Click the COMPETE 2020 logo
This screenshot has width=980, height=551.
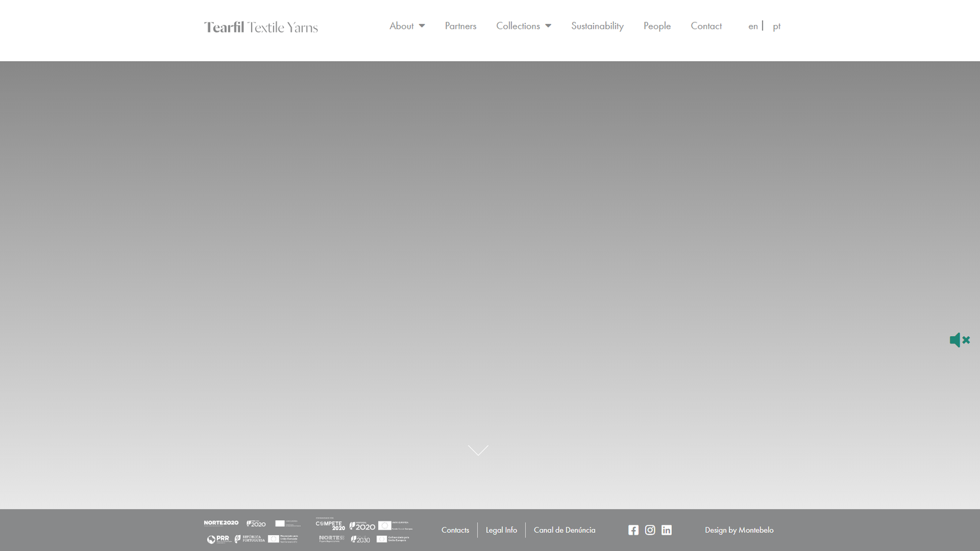pyautogui.click(x=330, y=525)
